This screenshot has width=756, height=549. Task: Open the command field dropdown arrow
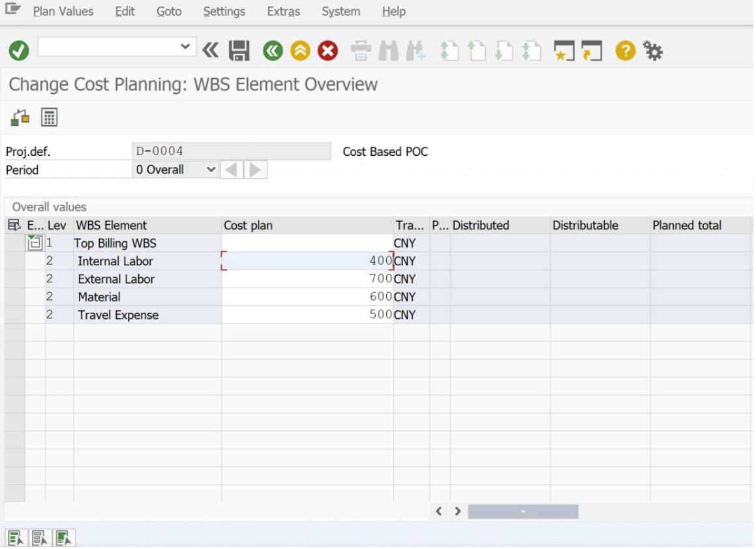pyautogui.click(x=185, y=47)
